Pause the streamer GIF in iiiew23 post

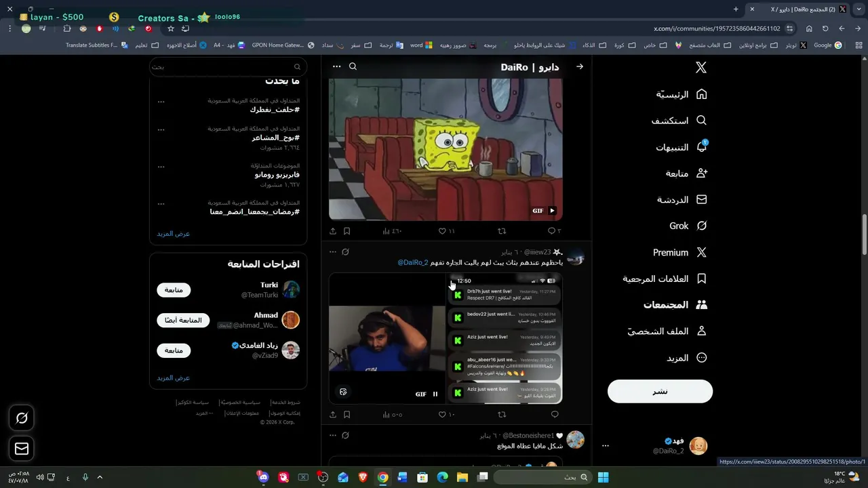coord(435,394)
